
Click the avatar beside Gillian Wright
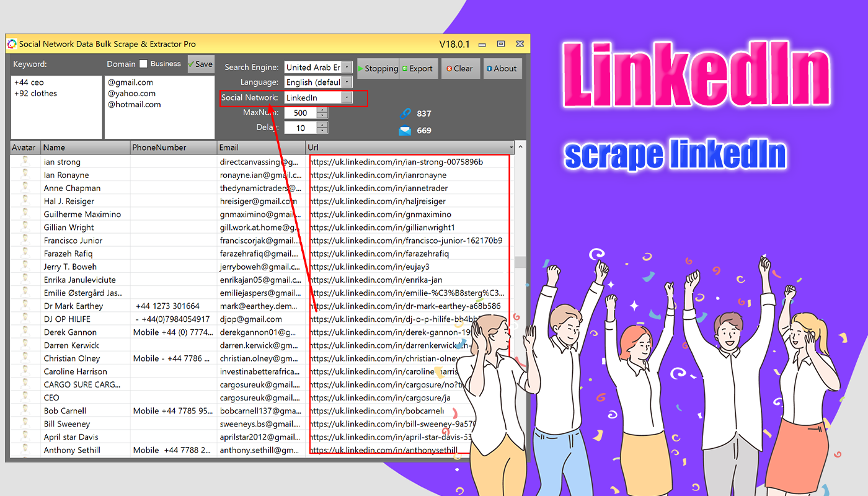click(x=25, y=227)
